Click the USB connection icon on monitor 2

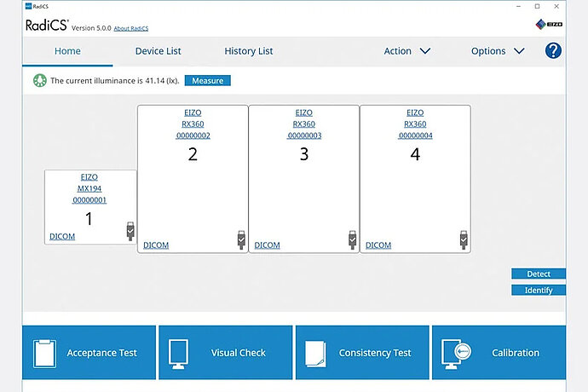tap(241, 239)
